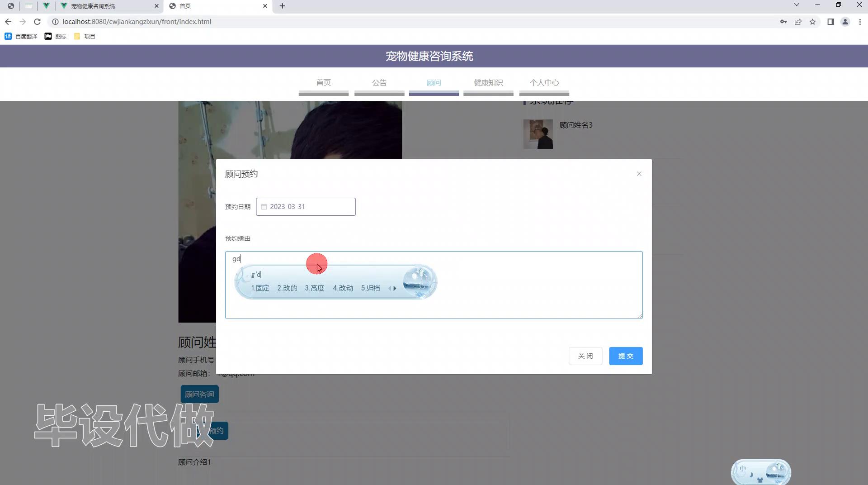Click the calendar icon in date field
This screenshot has height=485, width=868.
(x=264, y=207)
